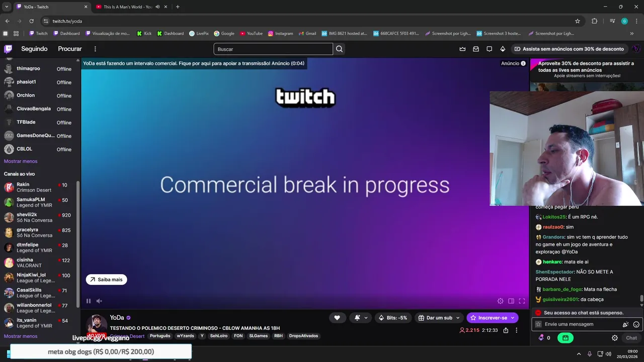
Task: Select the YoDa - Twitch browser tab
Action: coord(51,7)
